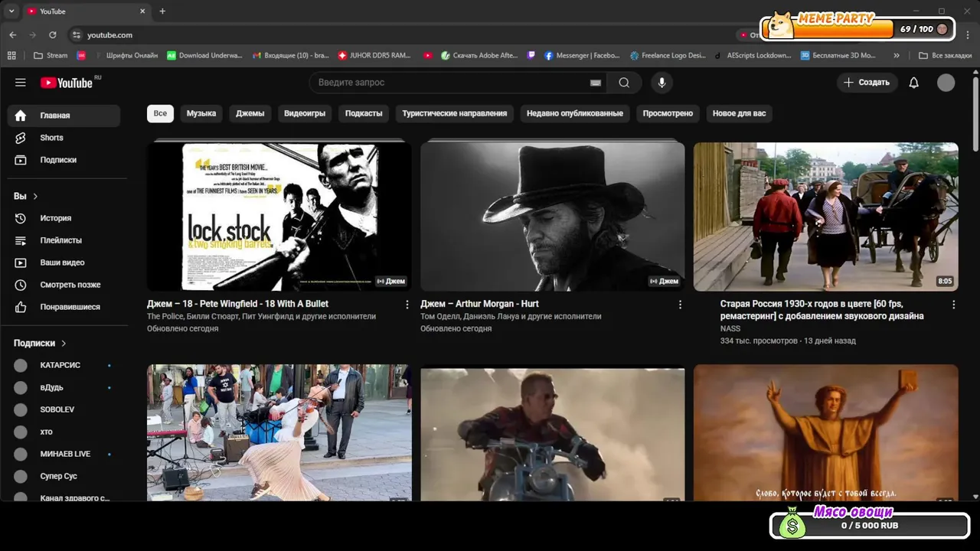Click the Создать button

tap(867, 83)
